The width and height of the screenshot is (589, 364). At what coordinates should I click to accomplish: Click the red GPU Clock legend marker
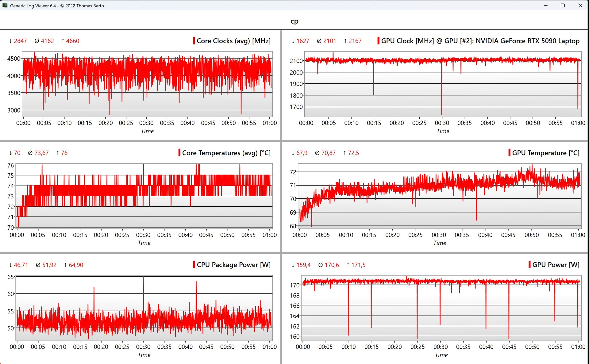[x=378, y=41]
